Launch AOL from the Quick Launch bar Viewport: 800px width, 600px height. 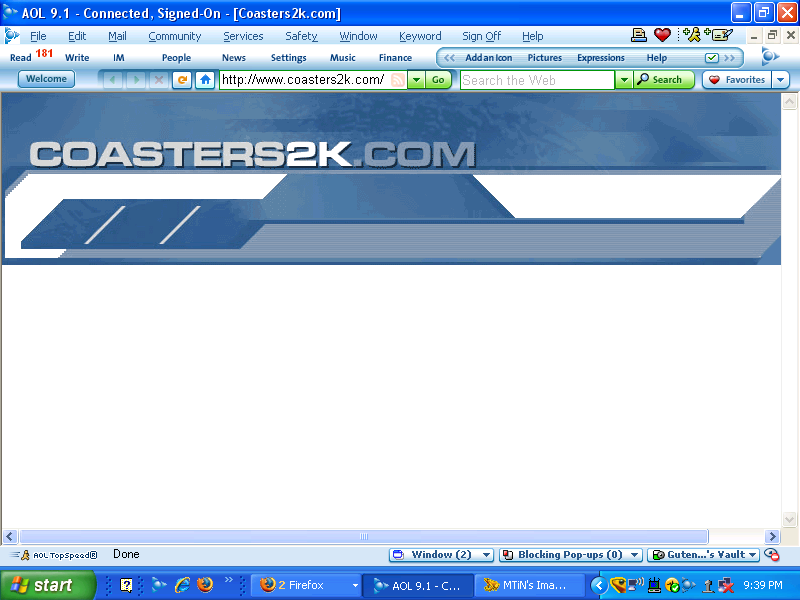pos(159,585)
